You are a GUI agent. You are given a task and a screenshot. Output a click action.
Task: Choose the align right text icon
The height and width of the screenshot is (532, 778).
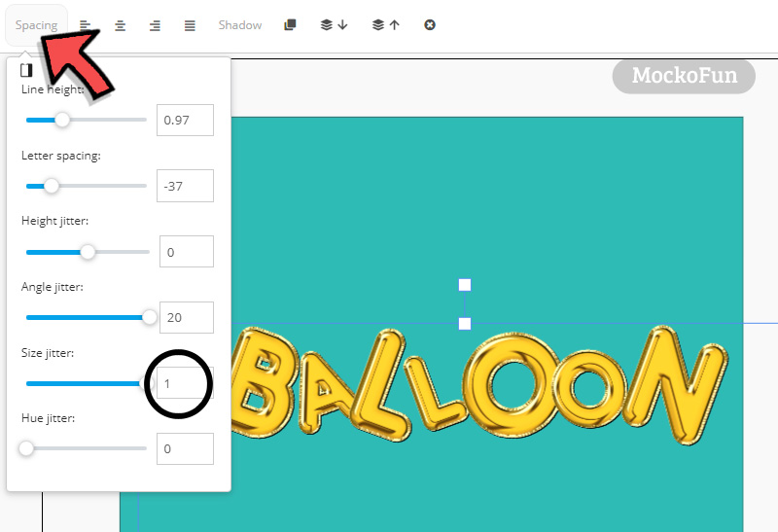pos(155,25)
